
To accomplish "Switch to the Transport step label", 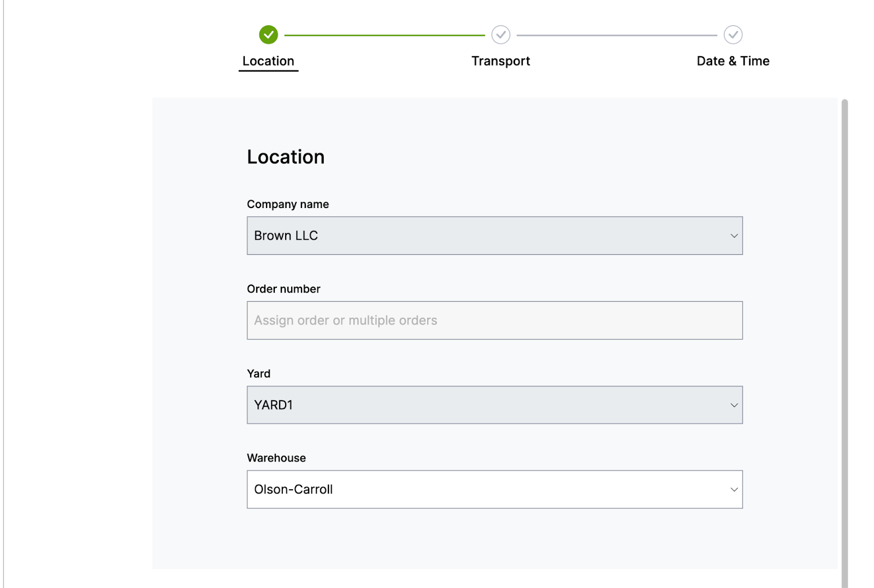I will coord(500,61).
